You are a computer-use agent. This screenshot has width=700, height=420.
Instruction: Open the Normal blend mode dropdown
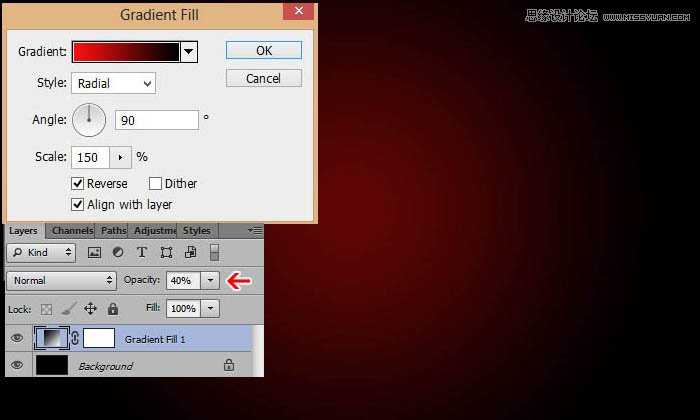tap(62, 281)
